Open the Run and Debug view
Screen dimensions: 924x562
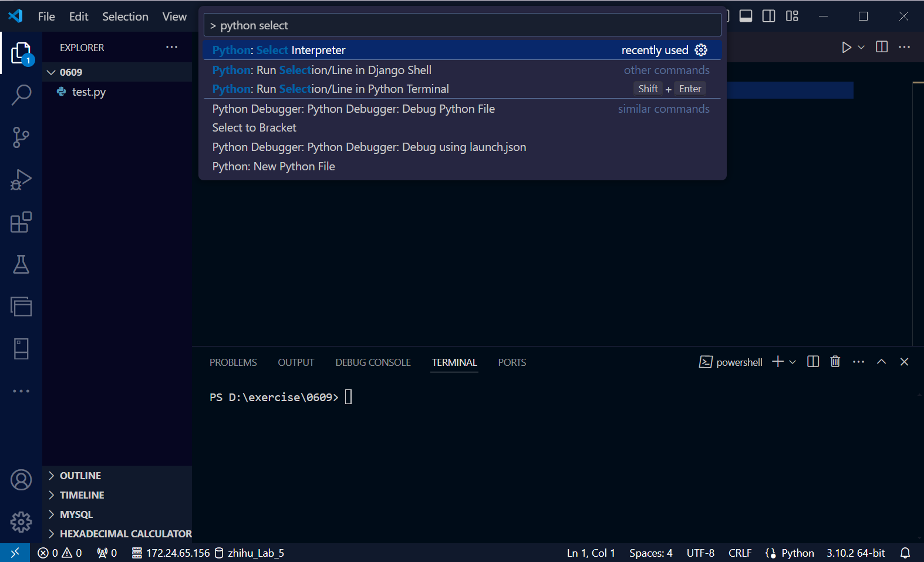coord(21,180)
